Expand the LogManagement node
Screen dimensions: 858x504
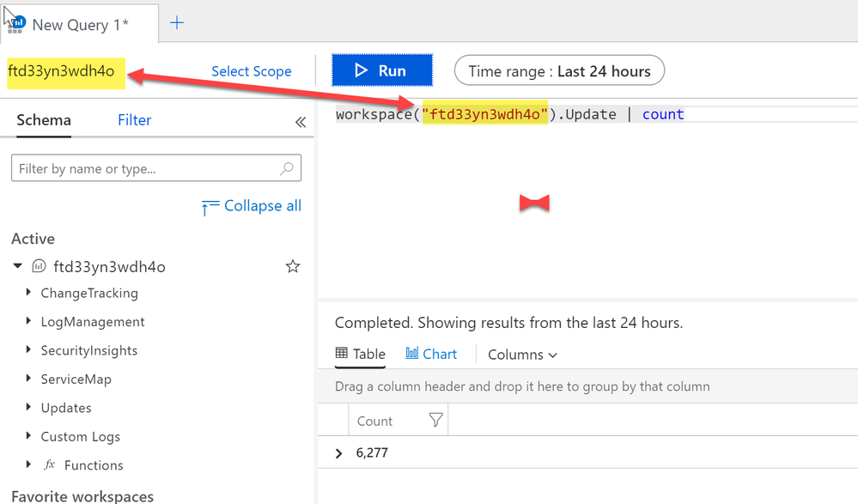28,320
